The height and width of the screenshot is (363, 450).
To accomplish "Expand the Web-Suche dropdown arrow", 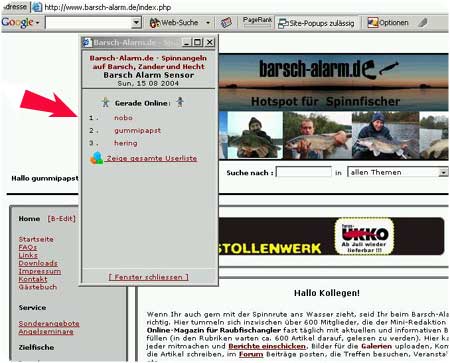I will click(x=208, y=23).
